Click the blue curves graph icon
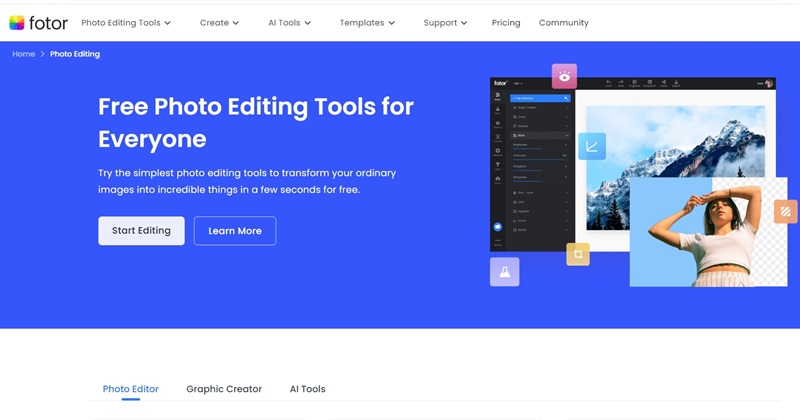Viewport: 800px width, 420px height. coord(592,147)
